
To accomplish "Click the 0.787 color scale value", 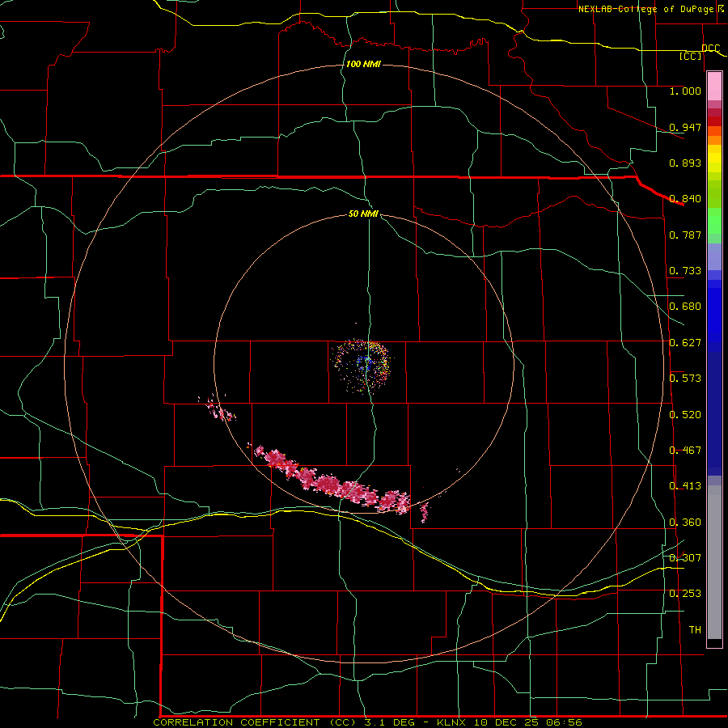I will pyautogui.click(x=685, y=235).
